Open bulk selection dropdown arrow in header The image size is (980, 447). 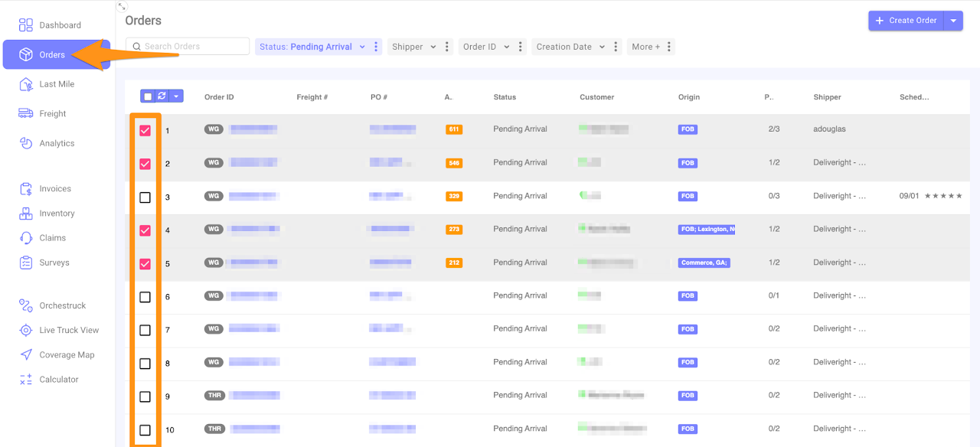(x=177, y=96)
